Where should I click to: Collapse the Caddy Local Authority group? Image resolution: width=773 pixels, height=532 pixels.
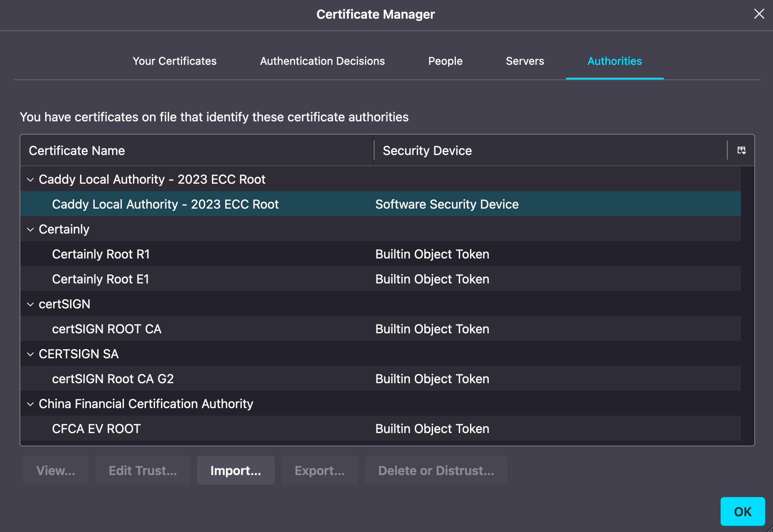(30, 180)
